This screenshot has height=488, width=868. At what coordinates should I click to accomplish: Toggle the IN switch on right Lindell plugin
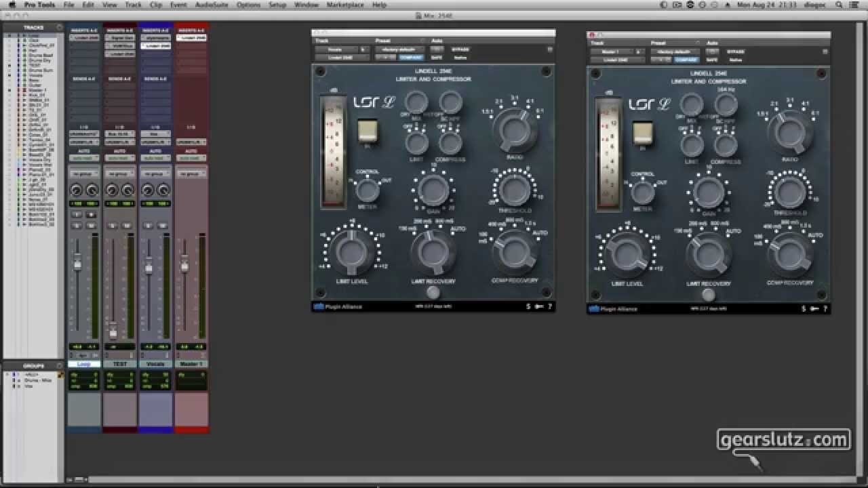[643, 132]
